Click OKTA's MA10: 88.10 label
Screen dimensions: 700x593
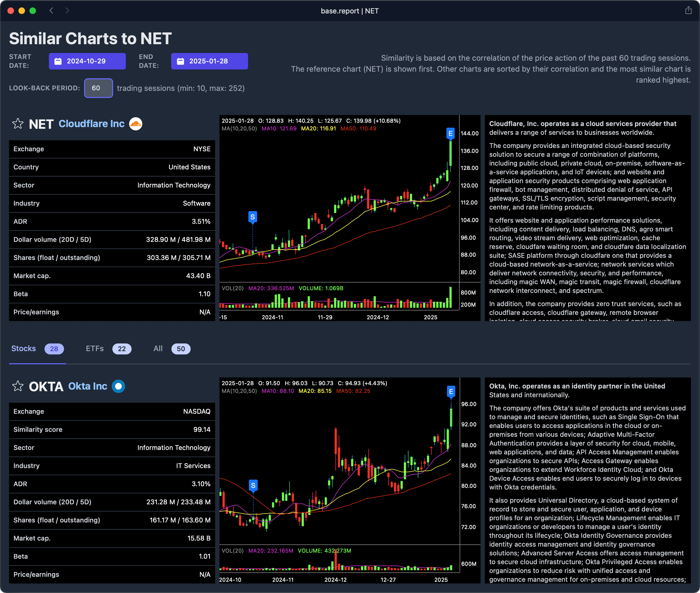(x=278, y=391)
